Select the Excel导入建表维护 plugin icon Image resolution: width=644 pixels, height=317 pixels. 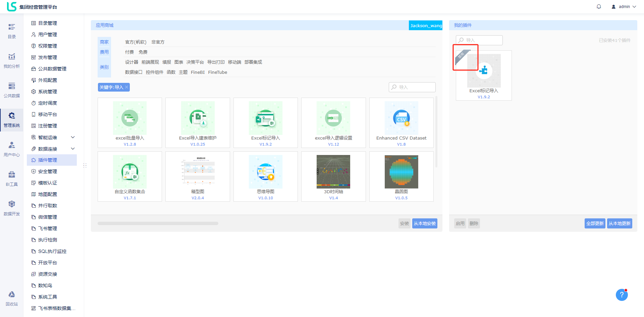point(198,118)
